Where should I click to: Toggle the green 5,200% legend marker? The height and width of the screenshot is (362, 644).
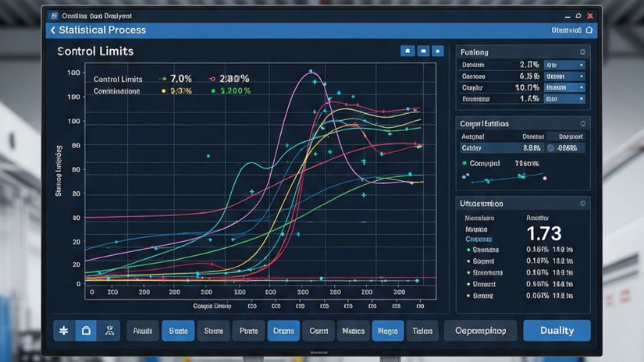pos(213,91)
